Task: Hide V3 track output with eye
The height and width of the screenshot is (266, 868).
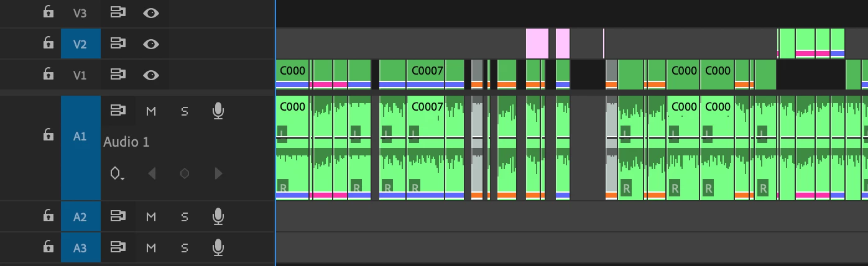Action: pos(150,12)
